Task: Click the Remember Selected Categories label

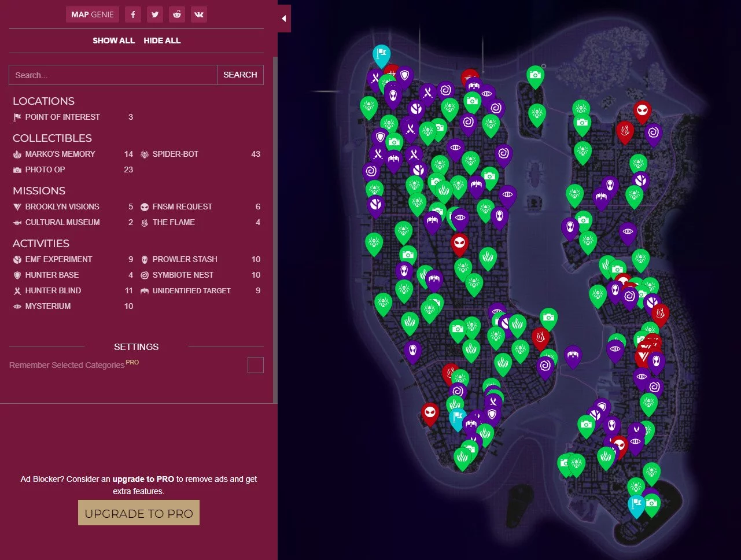Action: click(67, 365)
